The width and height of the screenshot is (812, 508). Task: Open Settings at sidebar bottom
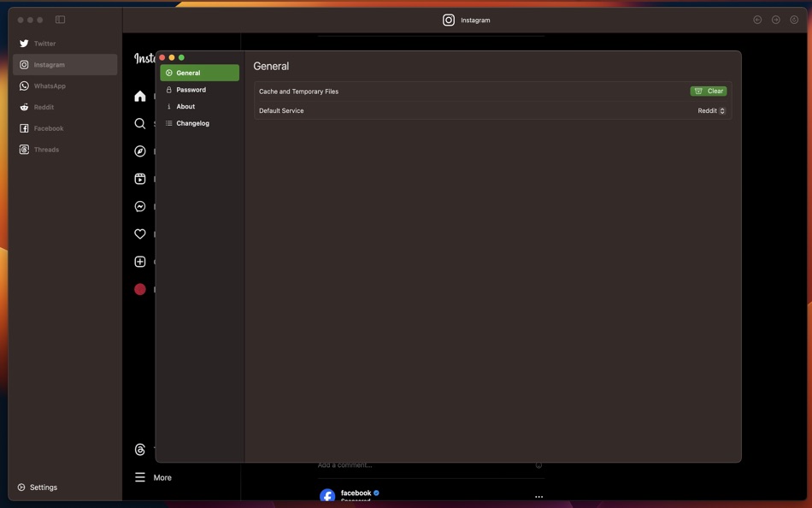click(38, 487)
